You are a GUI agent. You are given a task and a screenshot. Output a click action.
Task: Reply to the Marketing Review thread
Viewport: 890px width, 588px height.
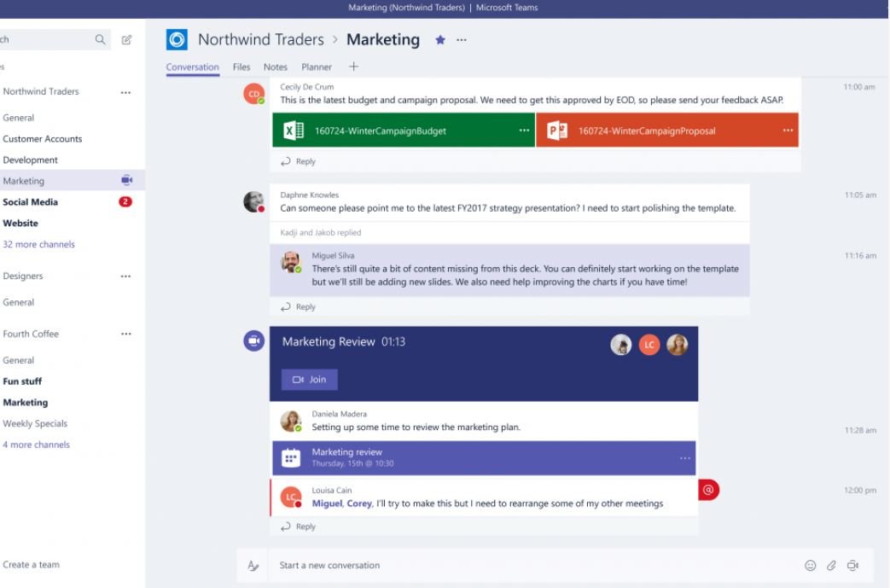pos(298,527)
